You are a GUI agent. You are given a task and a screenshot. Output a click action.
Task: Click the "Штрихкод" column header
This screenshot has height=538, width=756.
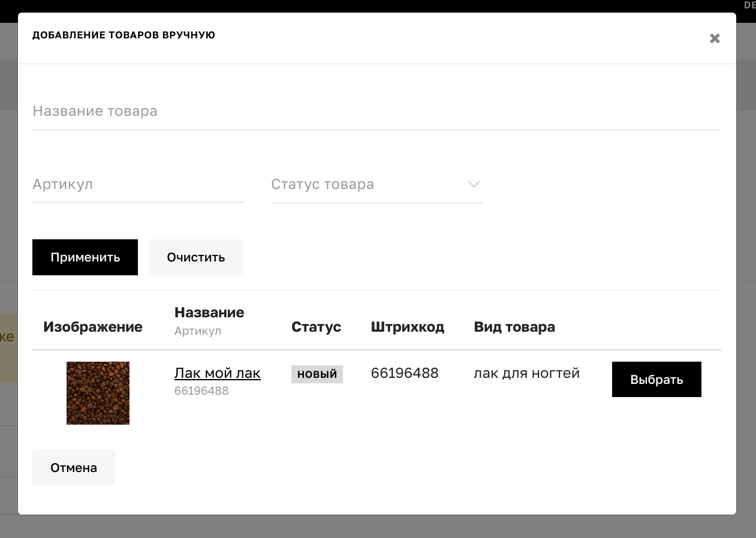pos(408,327)
